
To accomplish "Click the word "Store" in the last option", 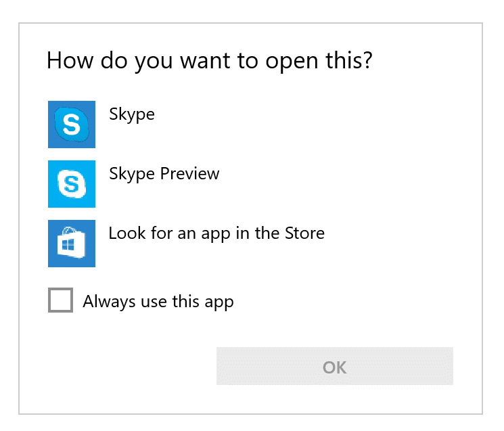I will (x=304, y=233).
